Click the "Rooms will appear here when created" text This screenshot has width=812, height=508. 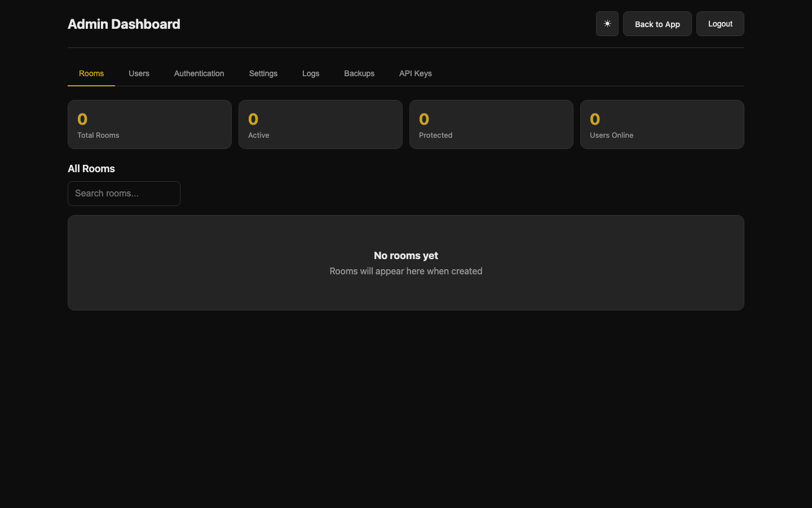pos(406,271)
